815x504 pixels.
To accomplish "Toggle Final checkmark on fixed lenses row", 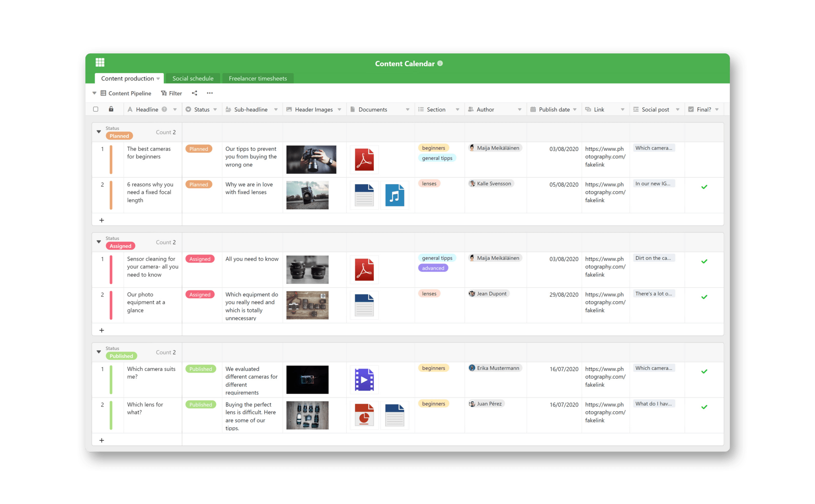I will point(704,187).
